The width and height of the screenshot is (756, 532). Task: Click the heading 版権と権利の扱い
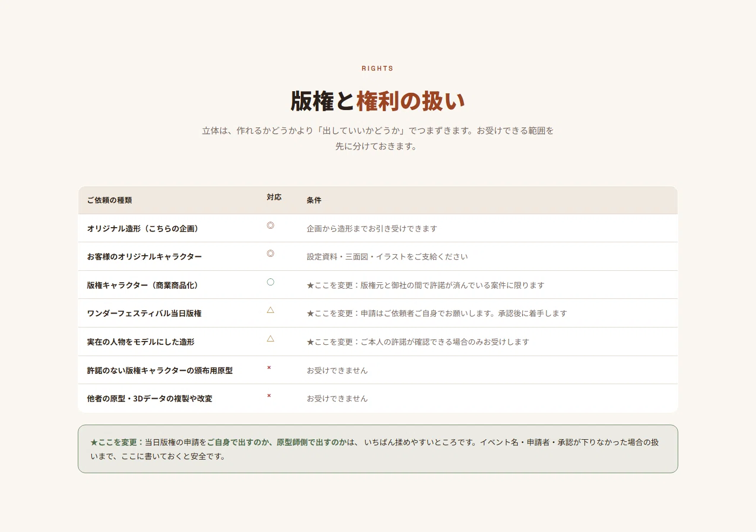point(377,101)
